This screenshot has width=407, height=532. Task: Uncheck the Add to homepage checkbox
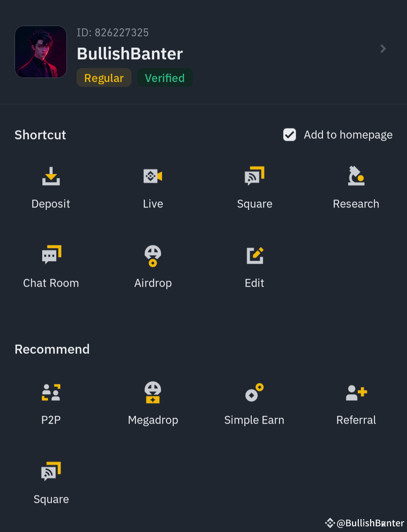[x=289, y=135]
